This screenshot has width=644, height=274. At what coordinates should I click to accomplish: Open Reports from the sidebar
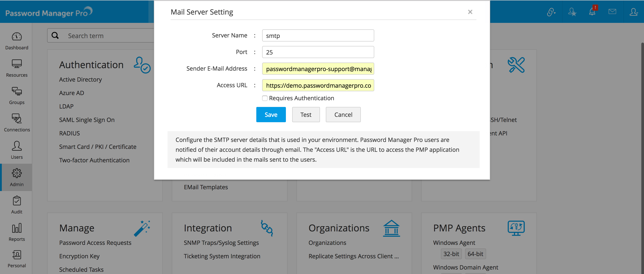tap(17, 232)
